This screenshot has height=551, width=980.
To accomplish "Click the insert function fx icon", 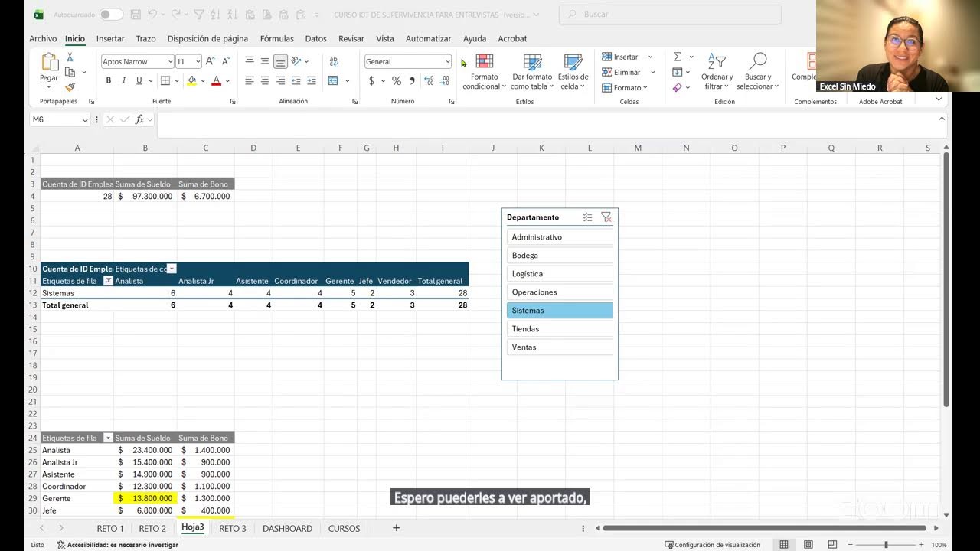I will [139, 119].
